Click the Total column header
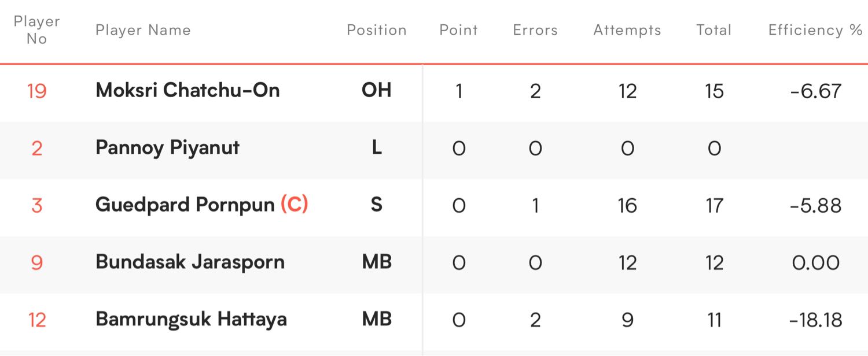Image resolution: width=868 pixels, height=356 pixels. pyautogui.click(x=714, y=30)
